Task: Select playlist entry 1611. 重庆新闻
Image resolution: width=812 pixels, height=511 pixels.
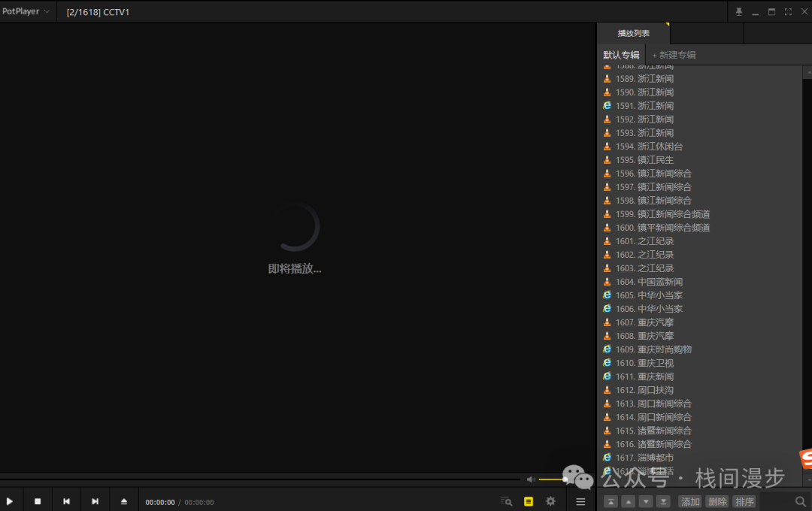Action: [x=700, y=376]
